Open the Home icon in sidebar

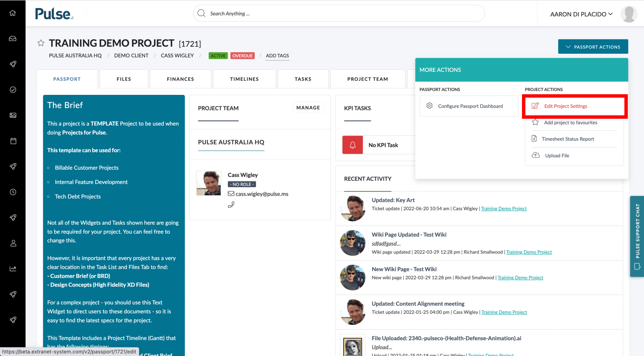(13, 13)
